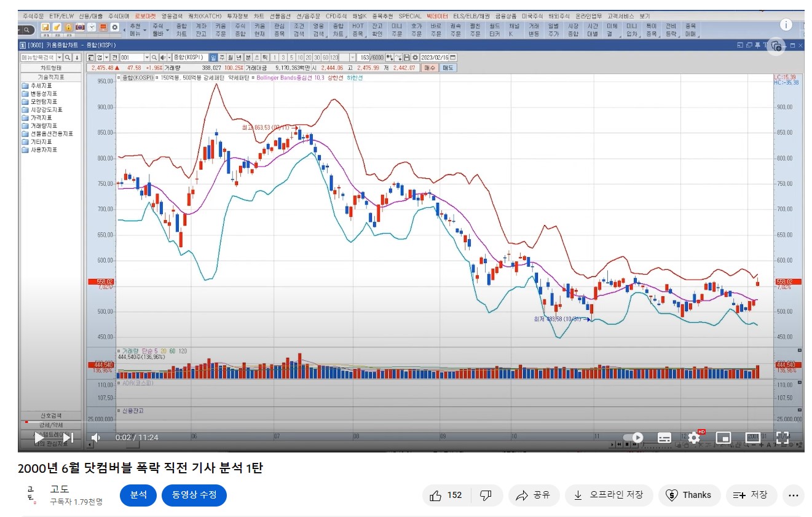Switch to miniplayer mode
This screenshot has height=517, width=812.
click(x=723, y=438)
